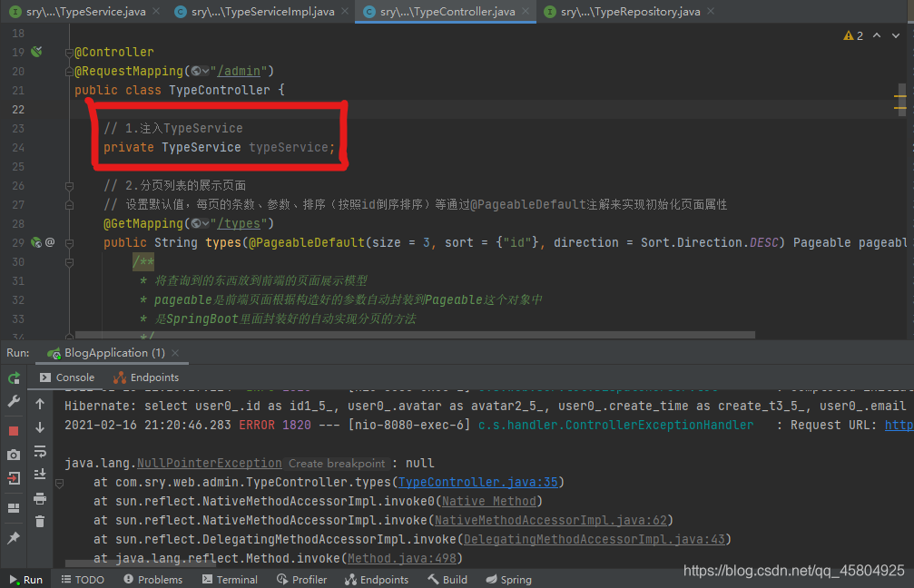Open the Terminal tool window

(230, 580)
